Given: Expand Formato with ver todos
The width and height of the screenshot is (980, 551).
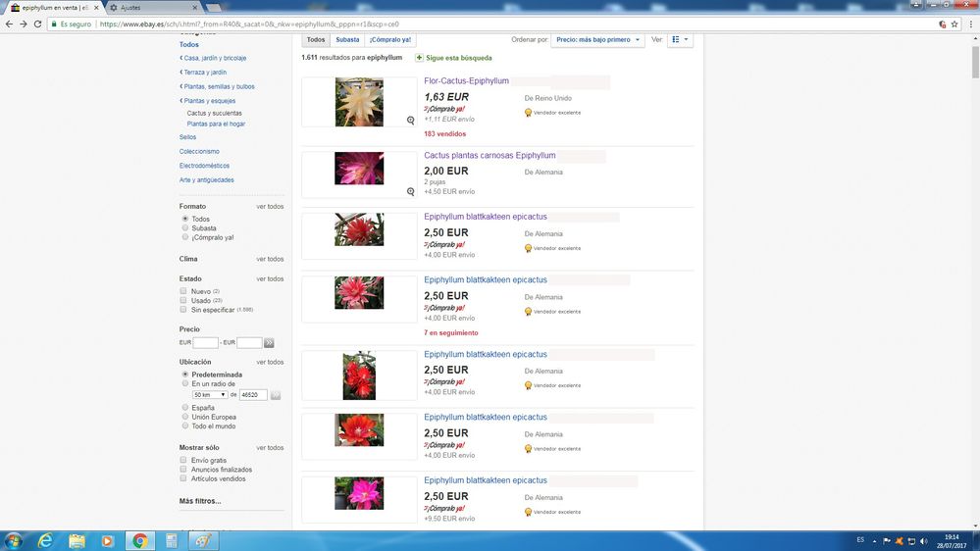Looking at the screenshot, I should (270, 206).
